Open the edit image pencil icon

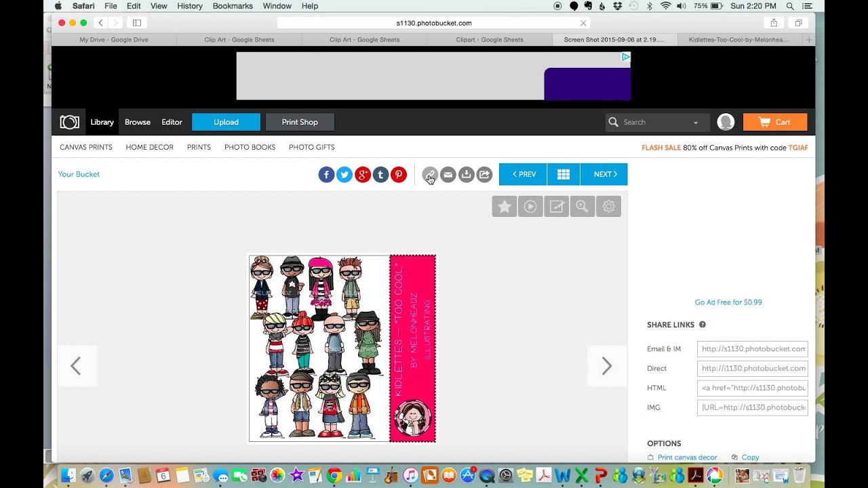[x=557, y=207]
